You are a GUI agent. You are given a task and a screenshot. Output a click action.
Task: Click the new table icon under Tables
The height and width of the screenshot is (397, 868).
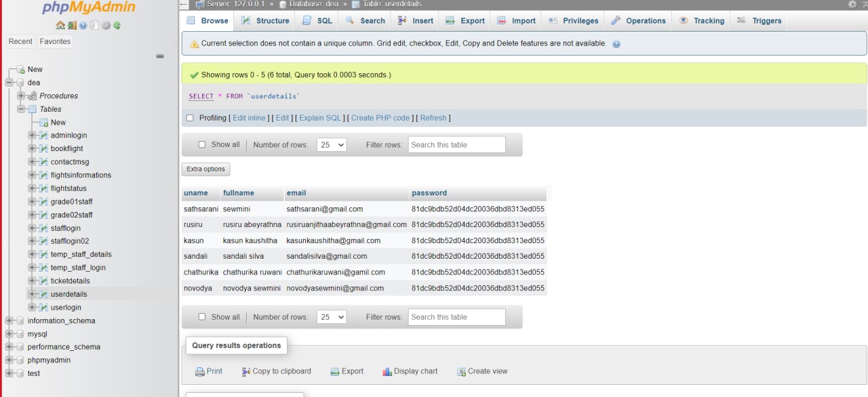pyautogui.click(x=43, y=122)
